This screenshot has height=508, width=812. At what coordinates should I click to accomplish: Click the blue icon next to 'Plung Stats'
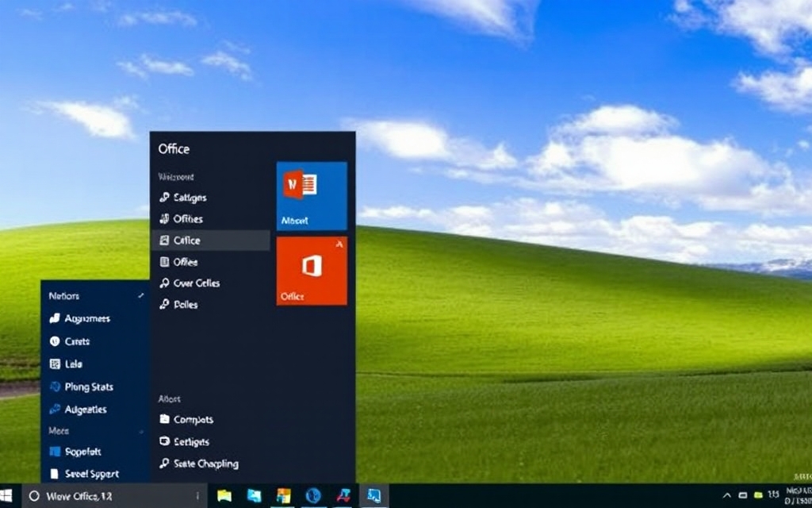pos(55,387)
